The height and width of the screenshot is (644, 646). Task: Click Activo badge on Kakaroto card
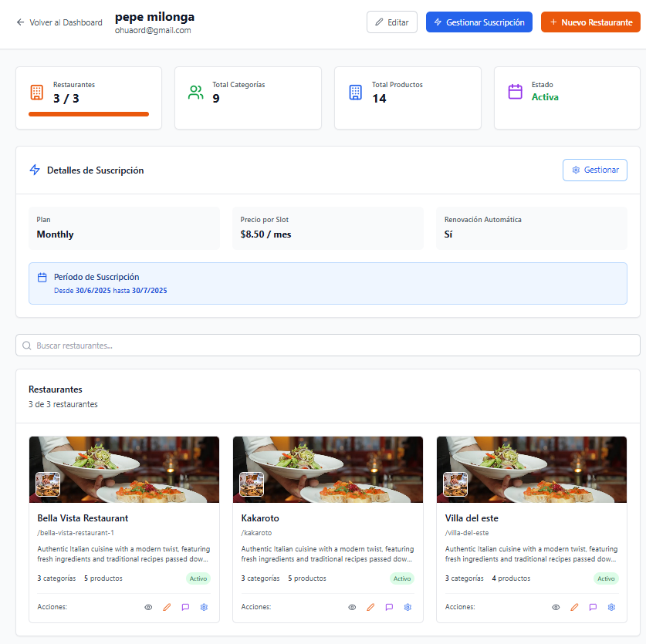tap(402, 578)
